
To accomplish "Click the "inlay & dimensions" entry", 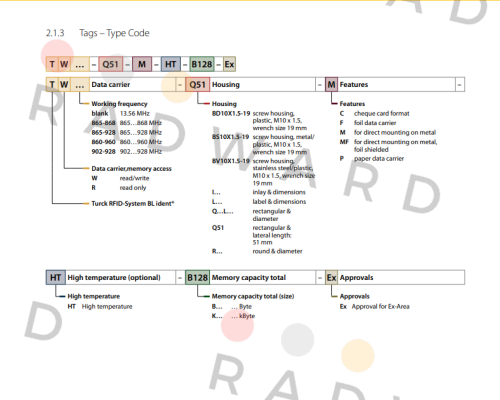I will coord(279,192).
